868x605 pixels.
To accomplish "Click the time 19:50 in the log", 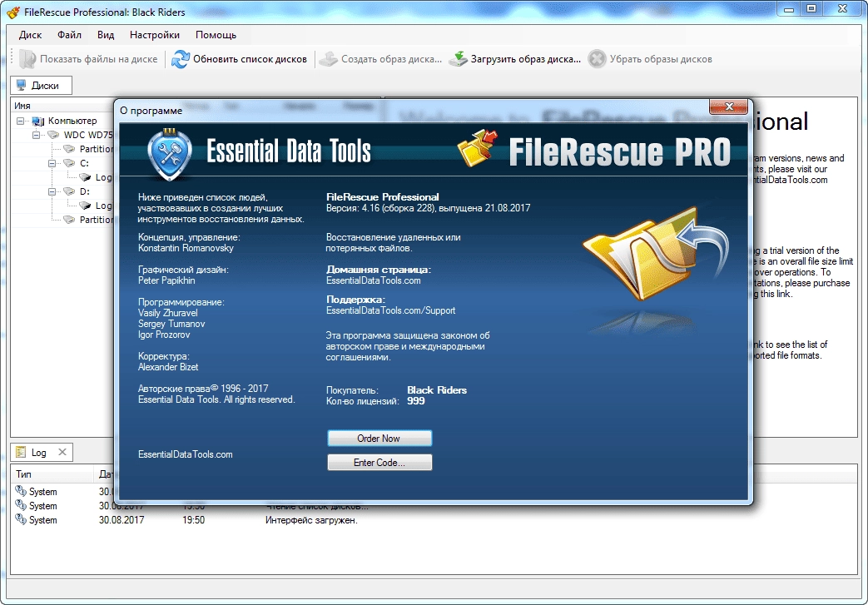I will [x=193, y=520].
